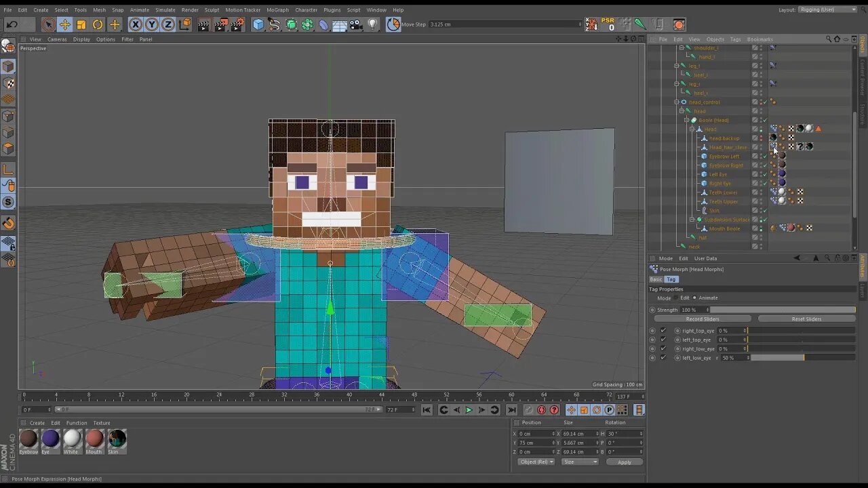
Task: Toggle X axis lock
Action: (136, 24)
